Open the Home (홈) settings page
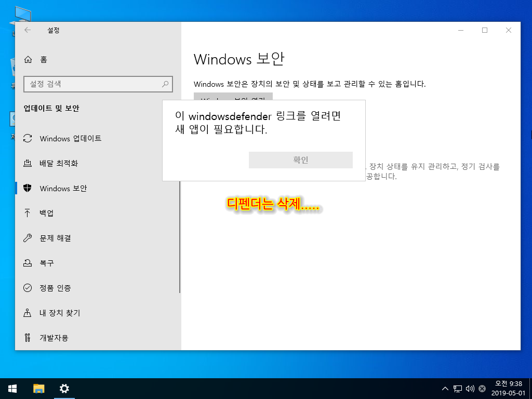532x399 pixels. pos(35,60)
